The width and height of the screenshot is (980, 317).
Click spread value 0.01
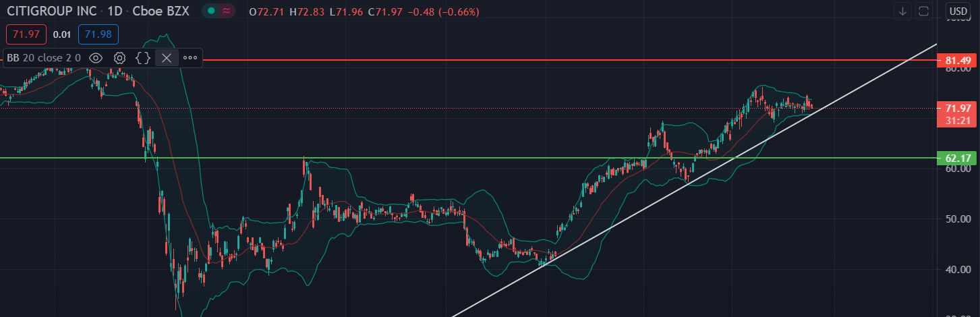pos(62,34)
